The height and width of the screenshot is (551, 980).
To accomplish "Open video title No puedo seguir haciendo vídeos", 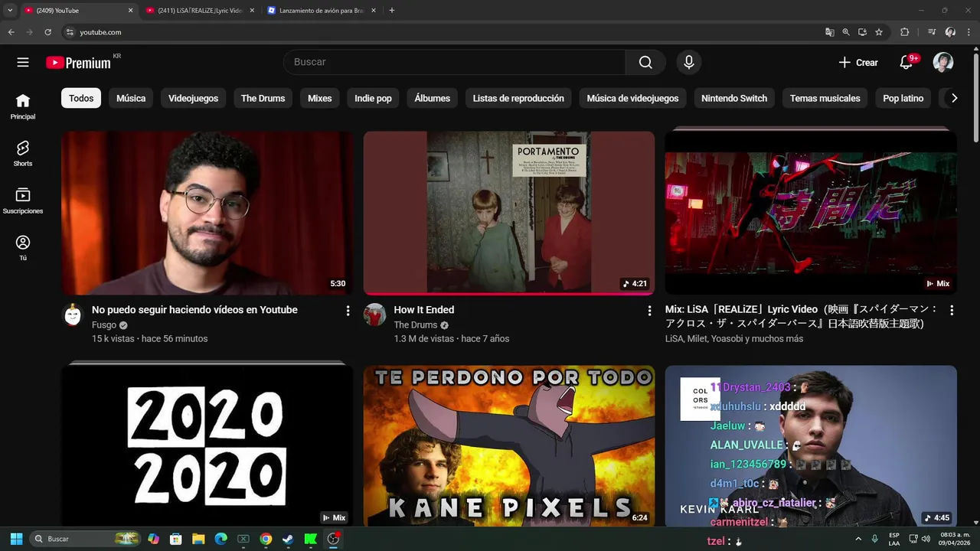I will 194,310.
